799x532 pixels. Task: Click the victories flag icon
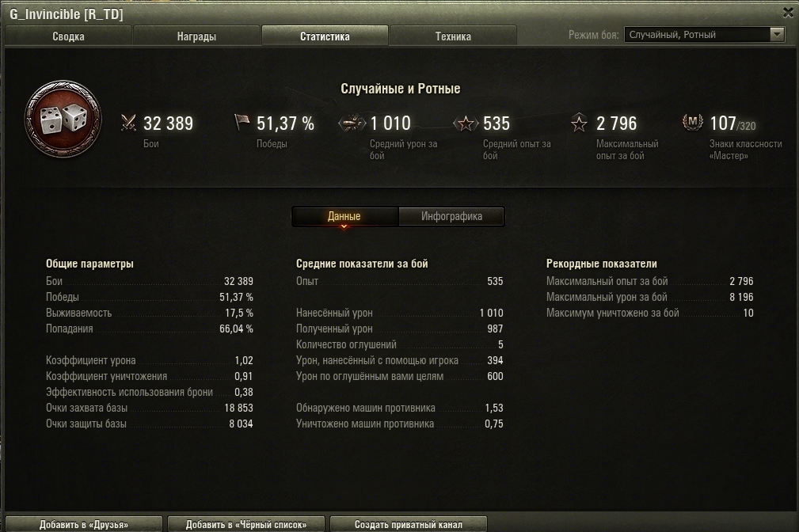pyautogui.click(x=242, y=122)
